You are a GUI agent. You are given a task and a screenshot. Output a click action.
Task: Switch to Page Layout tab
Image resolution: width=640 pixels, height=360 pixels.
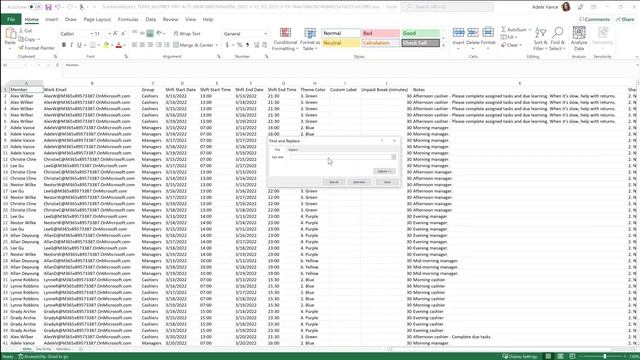pos(97,19)
